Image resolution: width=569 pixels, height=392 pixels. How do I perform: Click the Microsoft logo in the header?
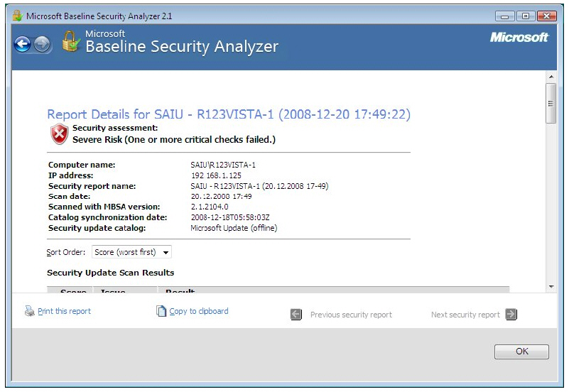(519, 37)
